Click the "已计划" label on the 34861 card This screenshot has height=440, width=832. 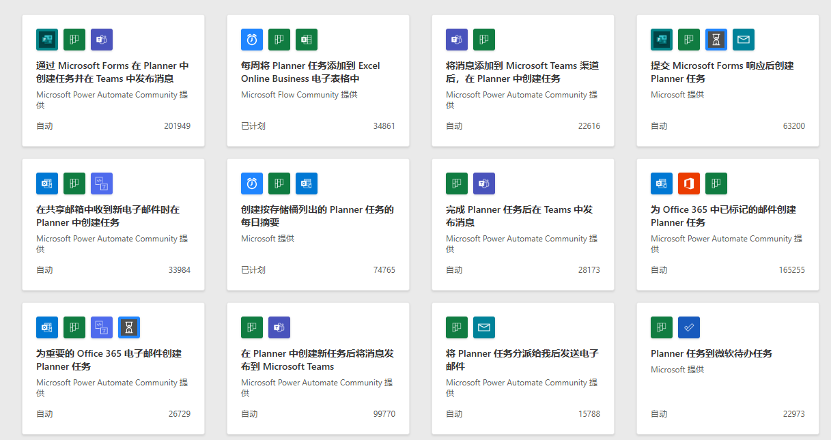253,126
